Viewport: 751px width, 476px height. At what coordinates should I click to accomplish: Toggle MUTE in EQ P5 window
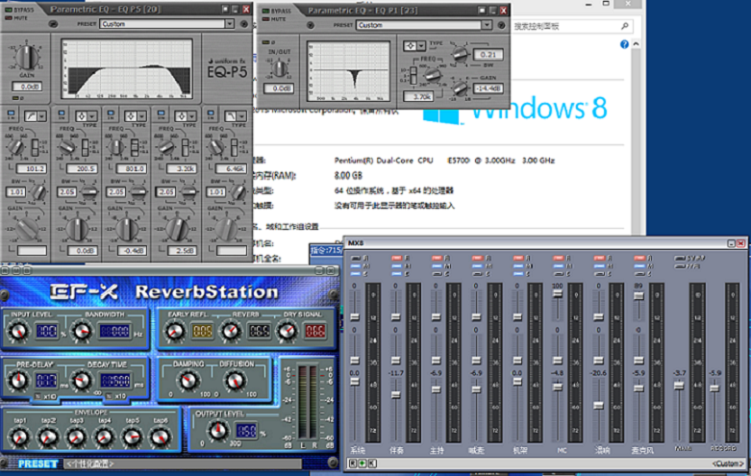click(9, 18)
